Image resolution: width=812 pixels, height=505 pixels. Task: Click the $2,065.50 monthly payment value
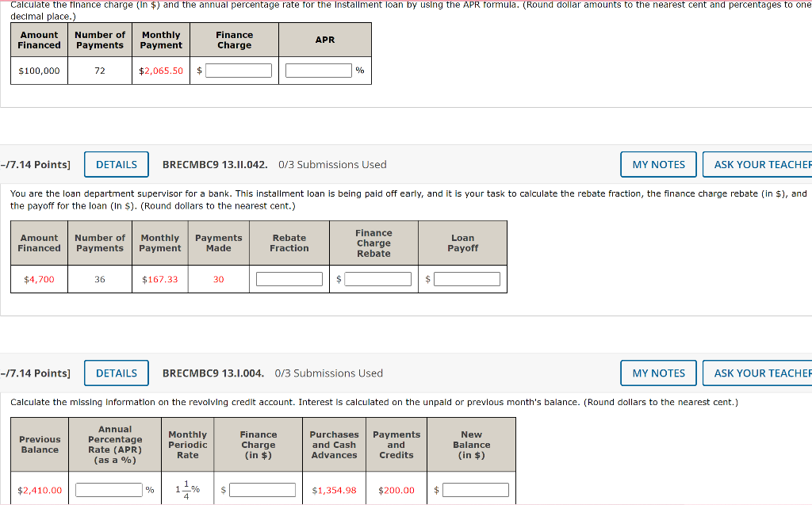(161, 71)
